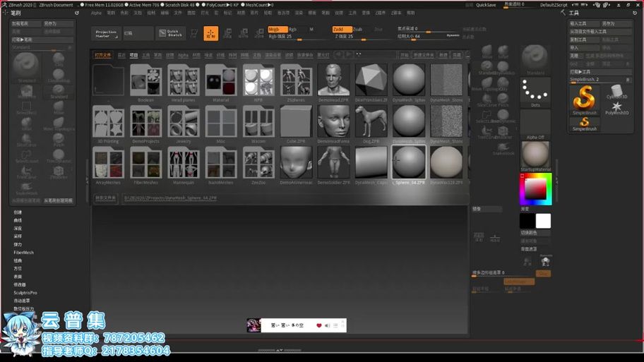Open the StartupMaterial selector
644x362 pixels.
(x=535, y=157)
